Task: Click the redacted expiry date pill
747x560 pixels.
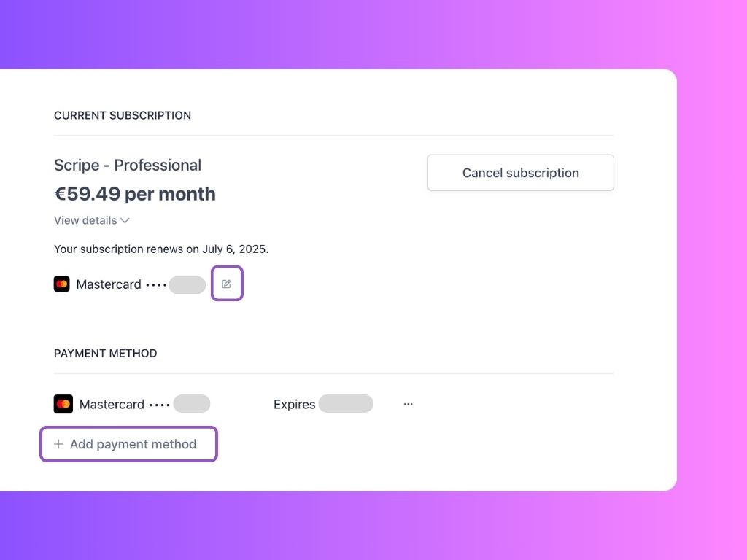Action: point(346,404)
